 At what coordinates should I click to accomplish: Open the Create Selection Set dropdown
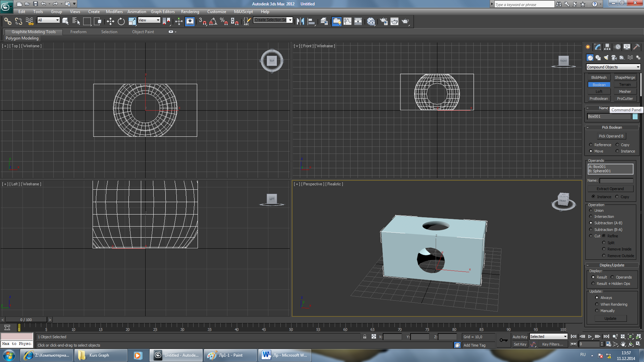pos(273,20)
